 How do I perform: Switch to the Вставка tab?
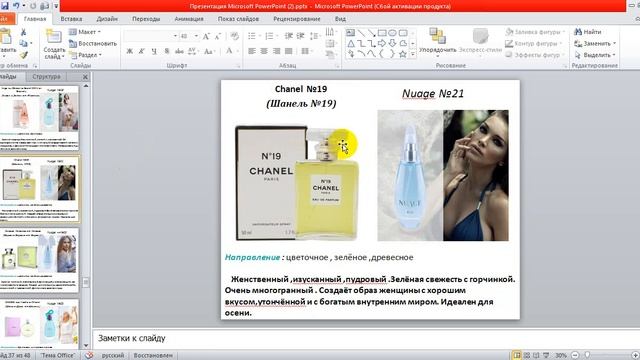[x=71, y=19]
